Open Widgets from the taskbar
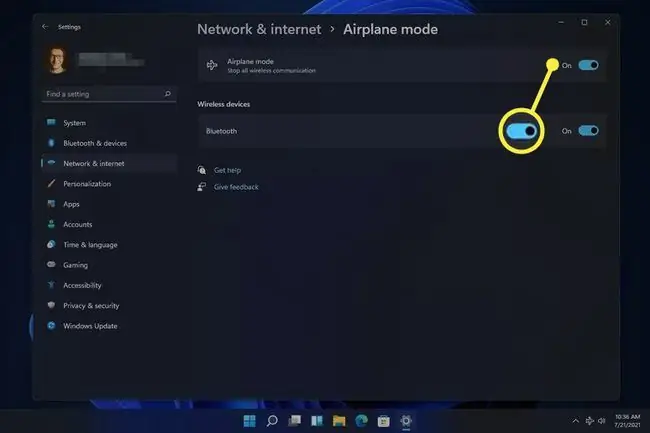The width and height of the screenshot is (650, 433). tap(317, 421)
